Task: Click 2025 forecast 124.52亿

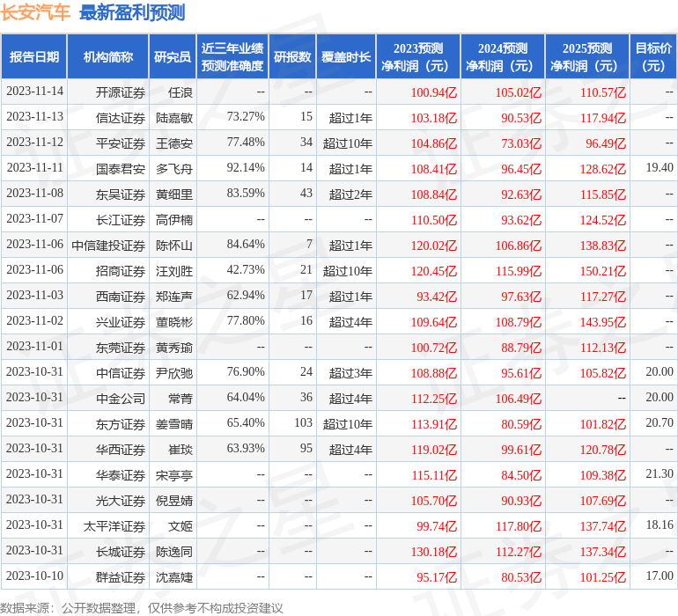Action: [603, 220]
